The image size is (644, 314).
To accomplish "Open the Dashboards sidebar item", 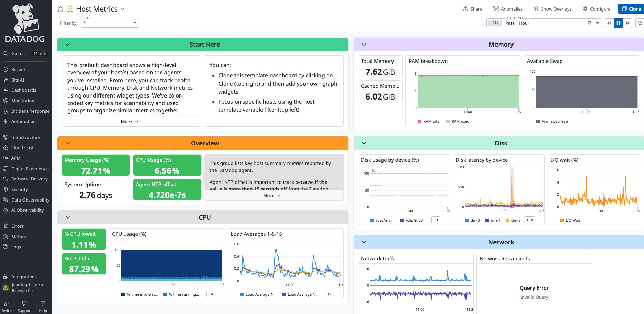I will [23, 90].
